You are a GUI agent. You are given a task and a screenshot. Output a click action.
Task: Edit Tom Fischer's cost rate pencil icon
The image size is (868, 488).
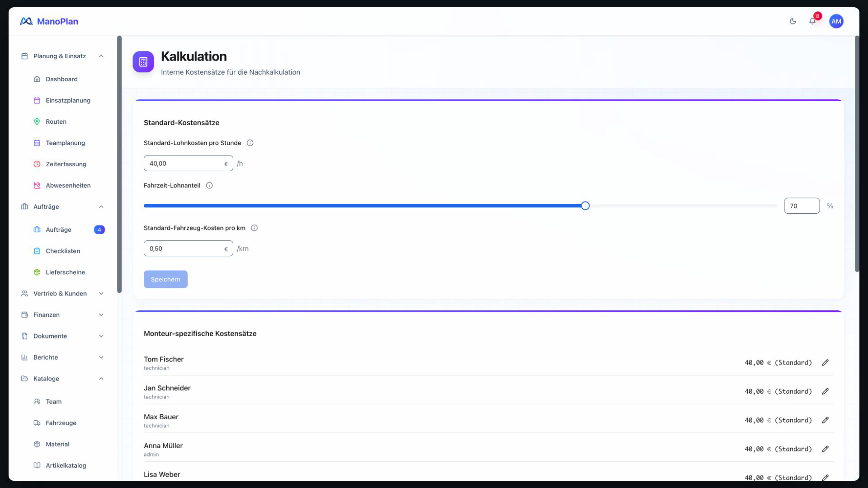click(x=825, y=362)
